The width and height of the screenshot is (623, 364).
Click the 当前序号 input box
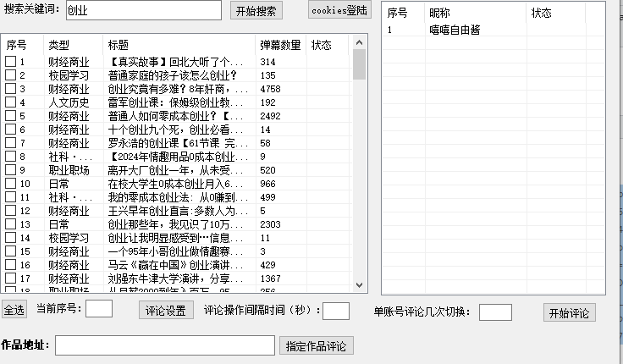click(x=99, y=310)
